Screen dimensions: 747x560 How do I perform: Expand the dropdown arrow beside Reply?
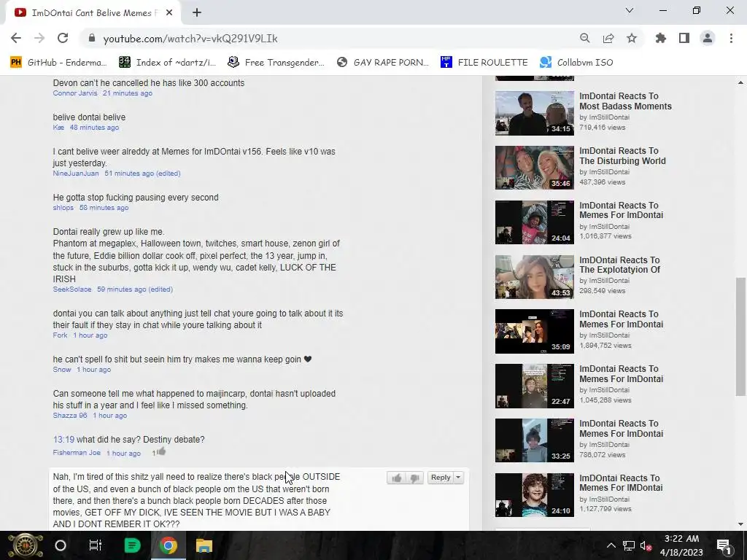[458, 478]
